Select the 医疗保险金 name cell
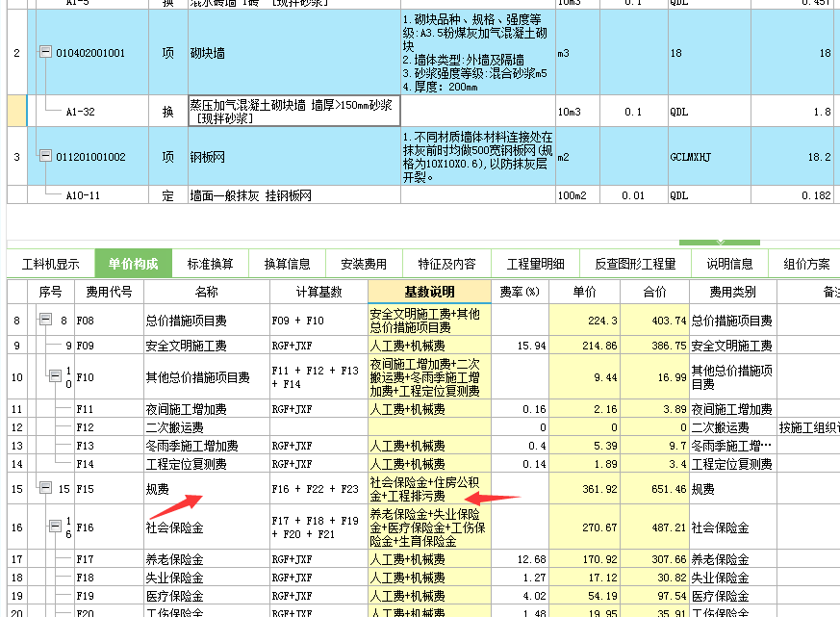Screen dimensions: 840x617 point(207,596)
